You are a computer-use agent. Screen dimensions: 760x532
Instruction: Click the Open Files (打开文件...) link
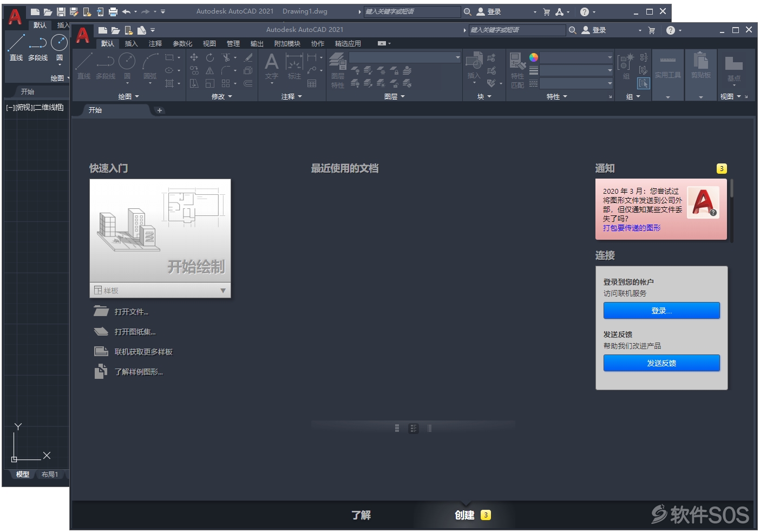(132, 312)
